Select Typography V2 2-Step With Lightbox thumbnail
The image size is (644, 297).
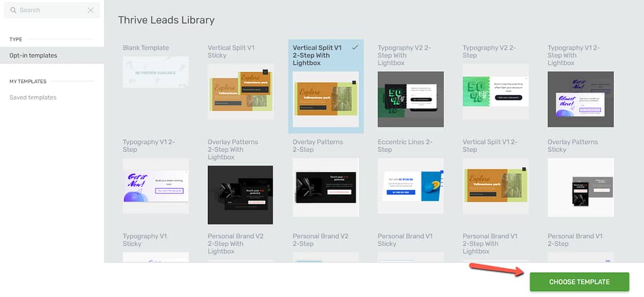pyautogui.click(x=410, y=99)
